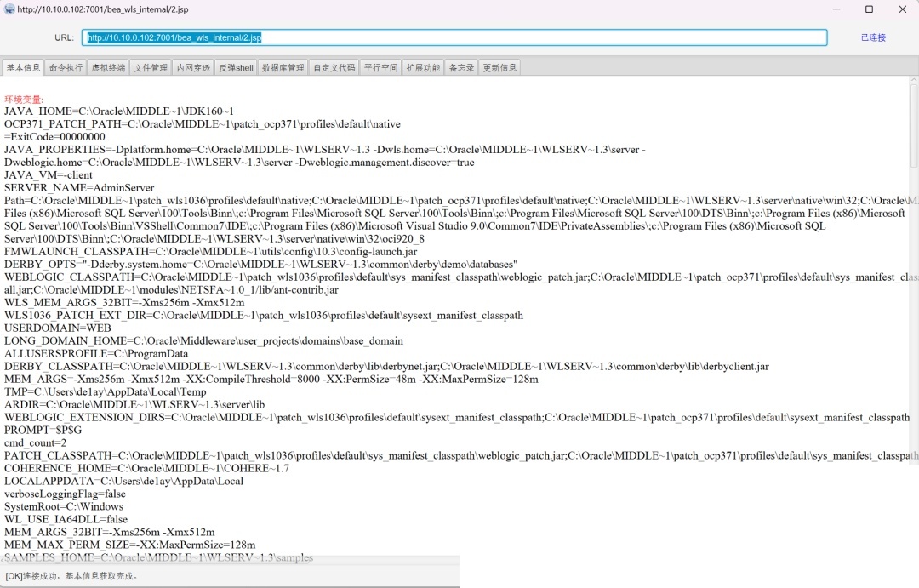Screen dimensions: 919x588
Task: Click the verboseLoggingFlag=false line
Action: point(65,494)
